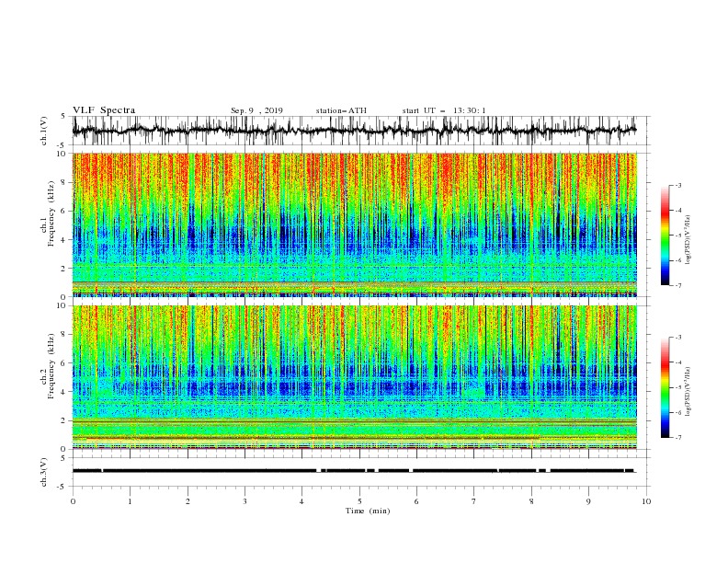Click the time axis tick label '8'

pyautogui.click(x=531, y=501)
